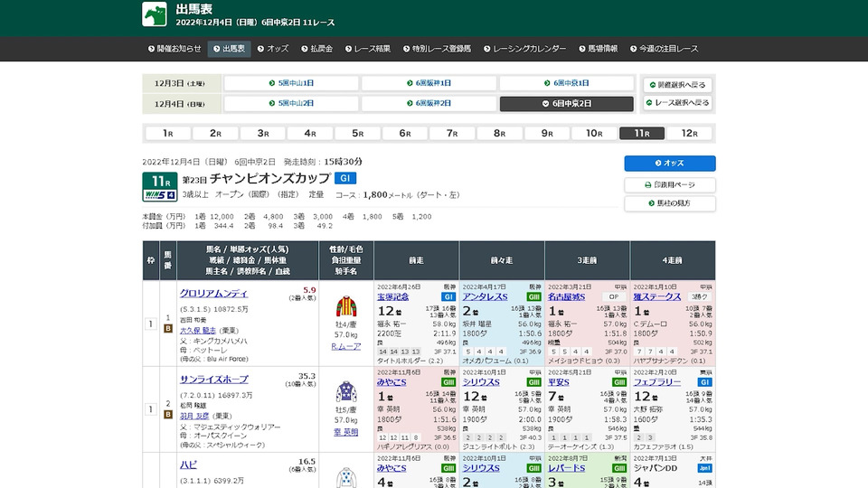The height and width of the screenshot is (488, 868).
Task: Open horse ハピ link
Action: [188, 465]
